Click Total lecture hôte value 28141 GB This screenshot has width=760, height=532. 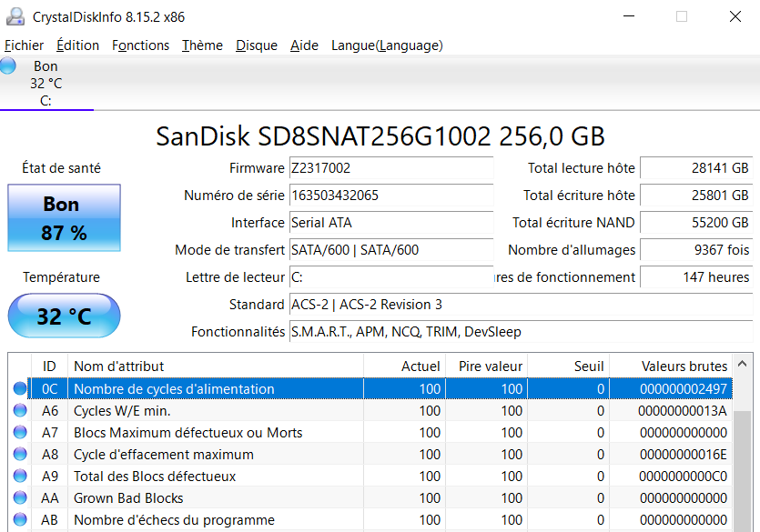696,168
